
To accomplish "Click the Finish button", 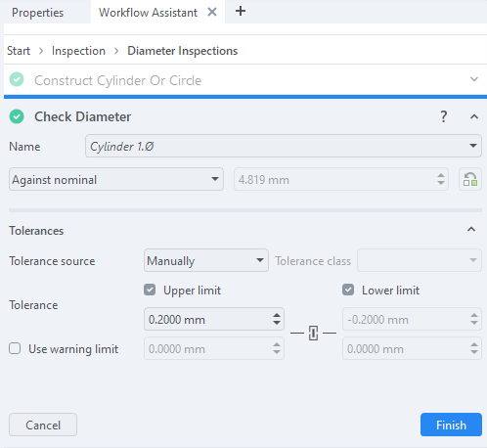I will [451, 425].
